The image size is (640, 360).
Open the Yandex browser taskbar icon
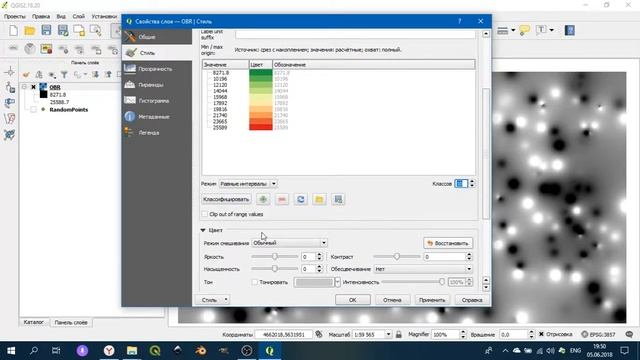point(109,351)
